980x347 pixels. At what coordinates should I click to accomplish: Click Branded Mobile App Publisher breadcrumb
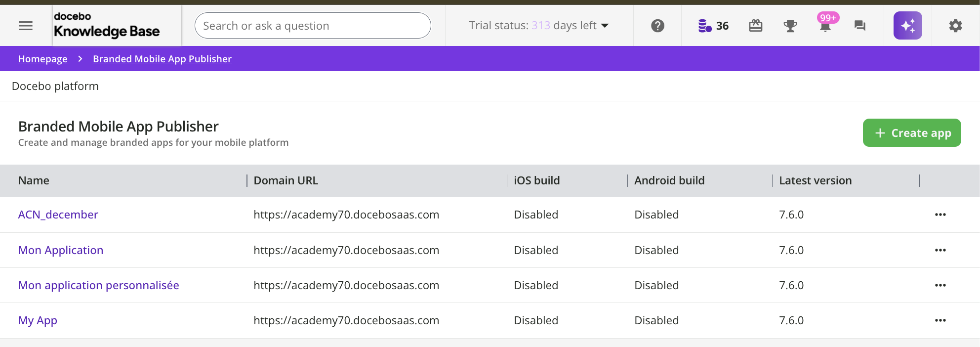tap(162, 59)
